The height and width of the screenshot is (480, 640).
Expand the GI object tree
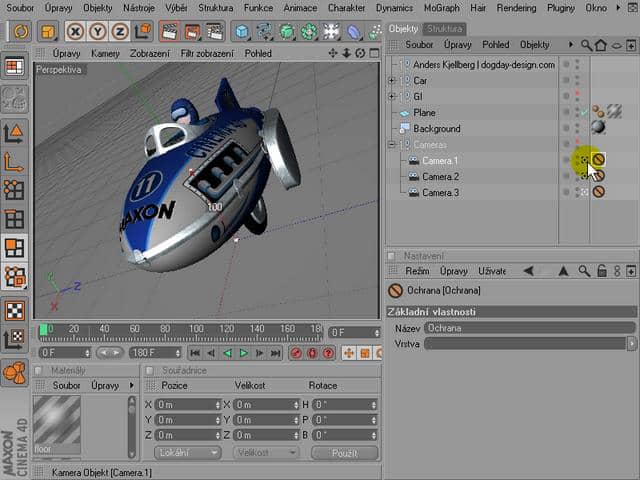click(391, 96)
